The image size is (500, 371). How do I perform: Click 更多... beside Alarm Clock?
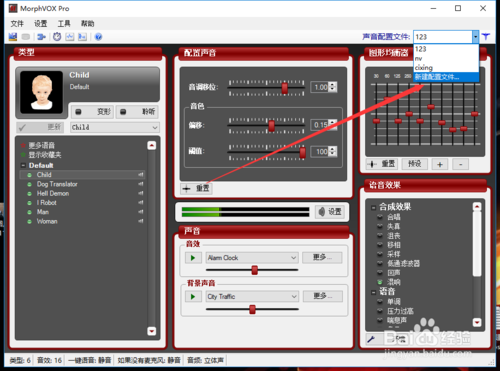[322, 257]
